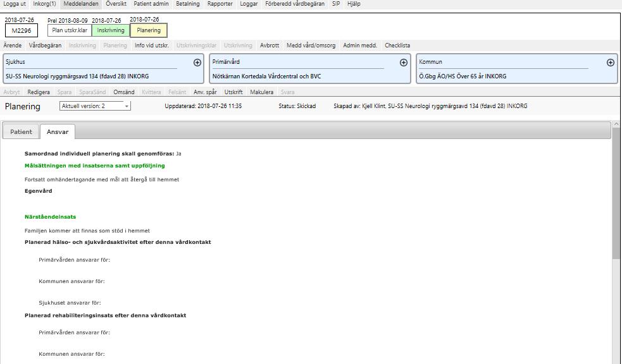This screenshot has width=622, height=364.
Task: Click Uppdaterad: 2018-07-26 11:35 text
Action: (x=203, y=106)
